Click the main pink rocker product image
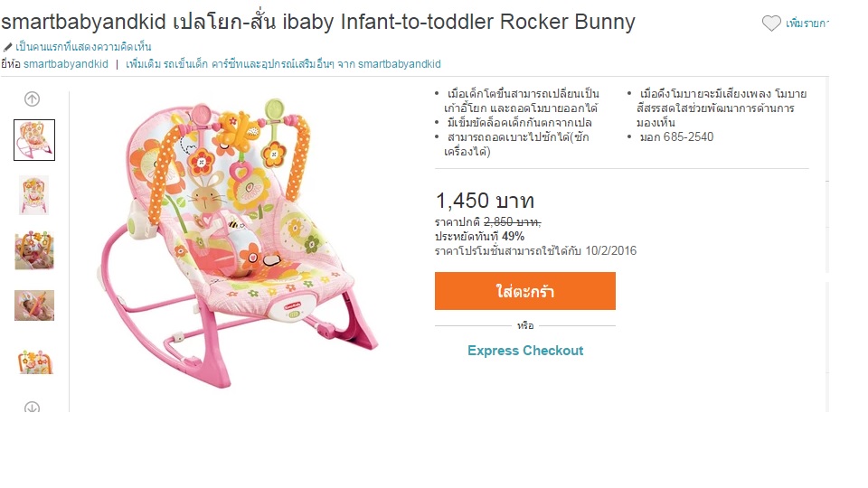This screenshot has width=868, height=488. (238, 243)
